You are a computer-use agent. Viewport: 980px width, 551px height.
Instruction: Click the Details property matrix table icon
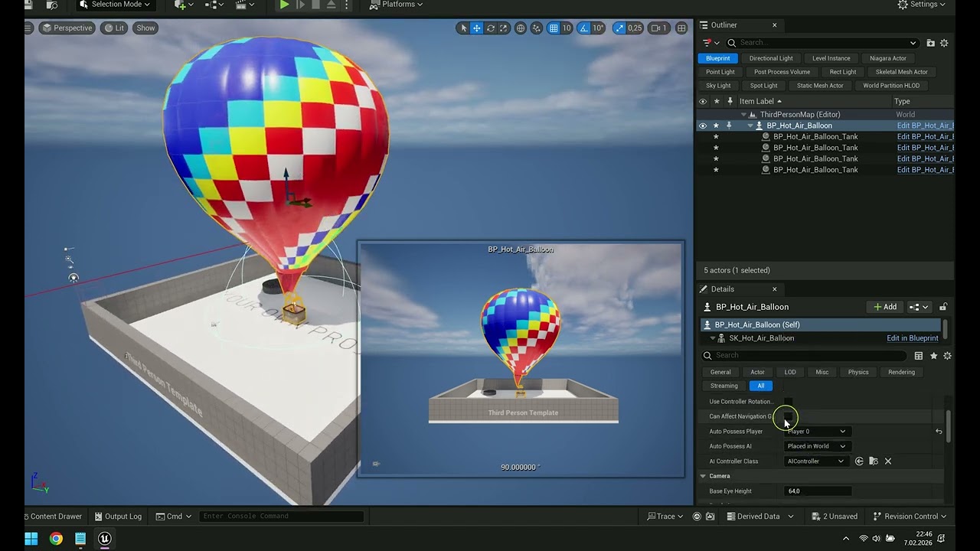(x=919, y=356)
